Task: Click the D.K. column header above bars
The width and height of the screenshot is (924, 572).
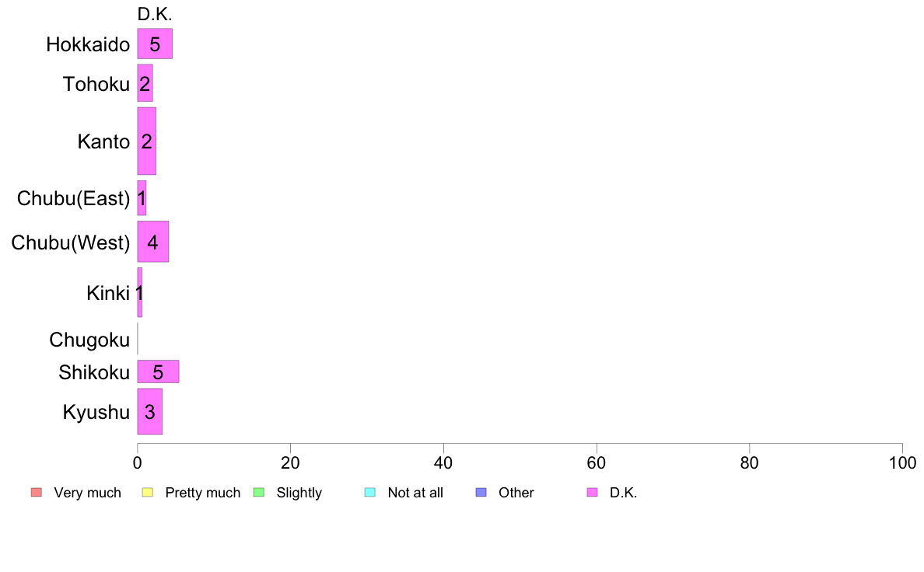Action: point(155,14)
